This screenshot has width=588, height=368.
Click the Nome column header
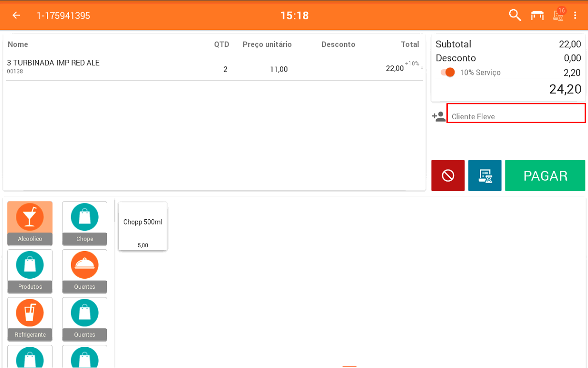pos(18,44)
